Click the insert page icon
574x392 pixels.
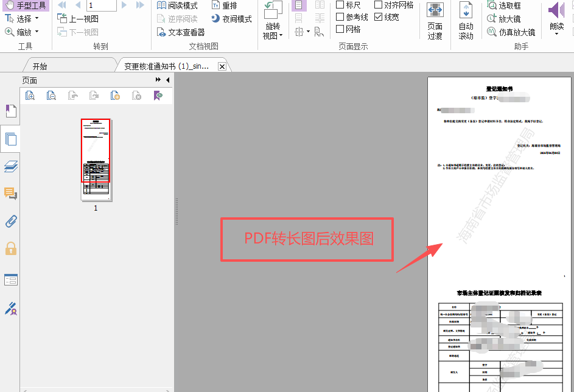(115, 96)
